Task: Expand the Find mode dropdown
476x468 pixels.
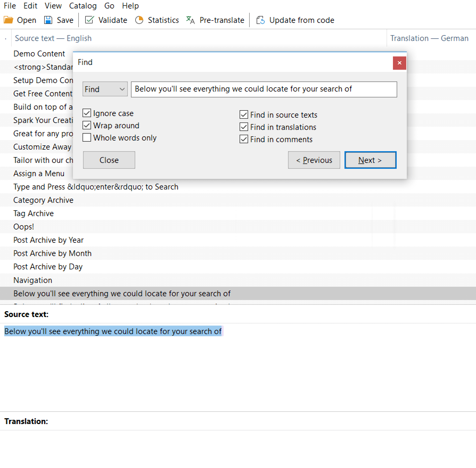Action: 105,89
